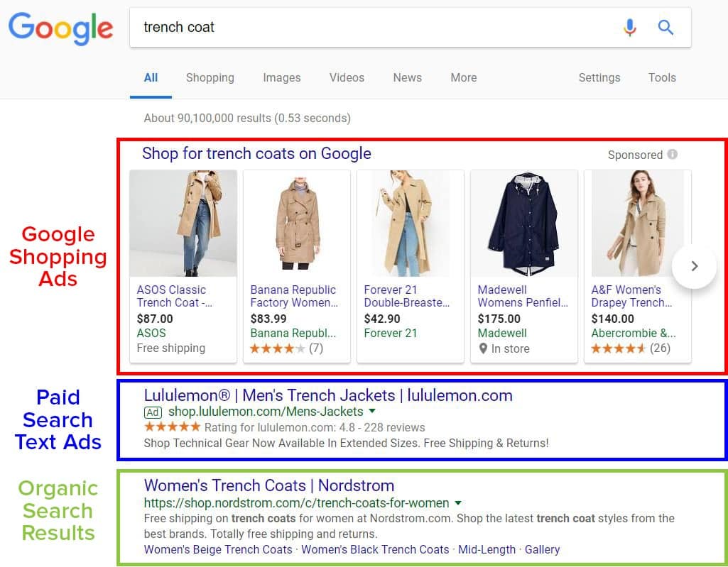728x567 pixels.
Task: Click the Google logo
Action: point(60,28)
